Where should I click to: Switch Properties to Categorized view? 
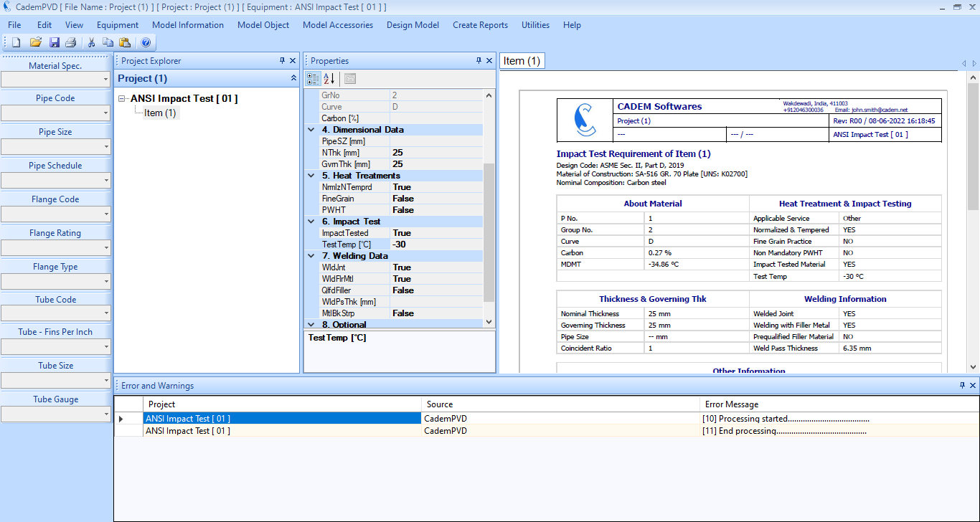[x=313, y=78]
